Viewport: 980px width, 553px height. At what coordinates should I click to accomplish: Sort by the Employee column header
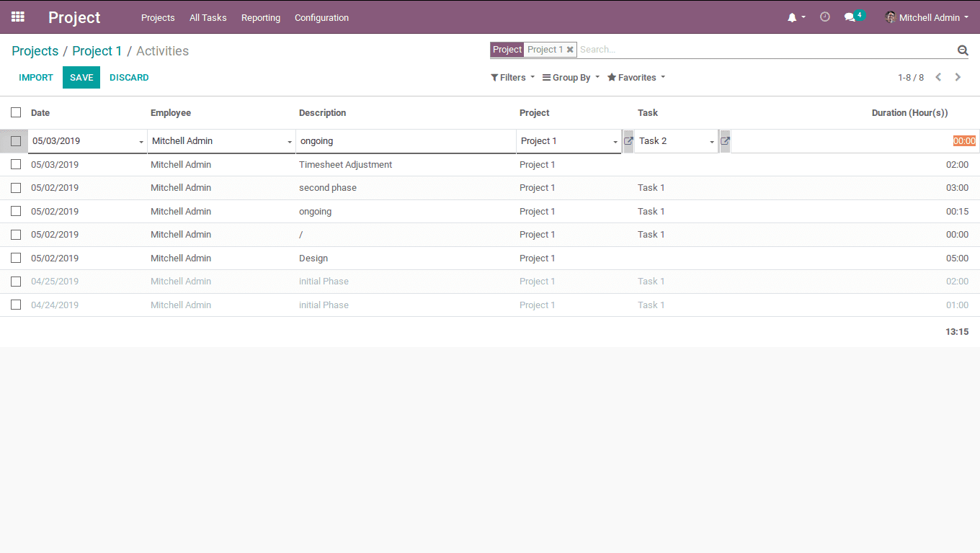point(171,112)
